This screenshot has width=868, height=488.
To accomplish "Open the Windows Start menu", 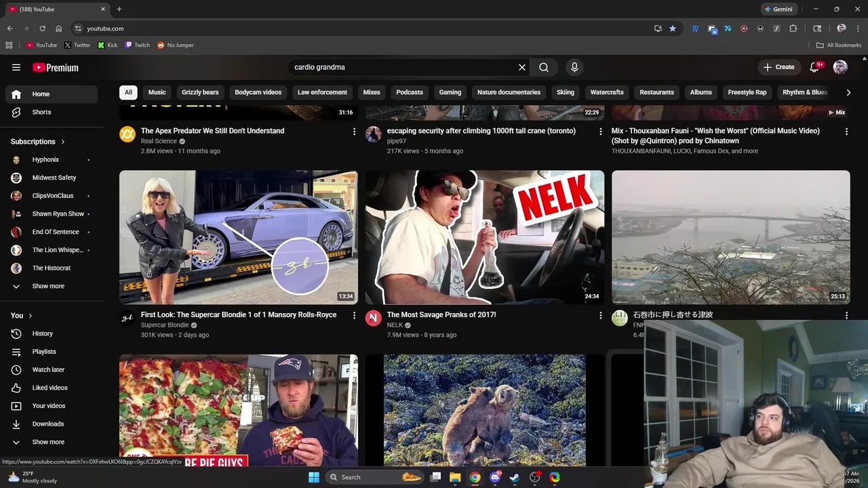I will pos(314,477).
